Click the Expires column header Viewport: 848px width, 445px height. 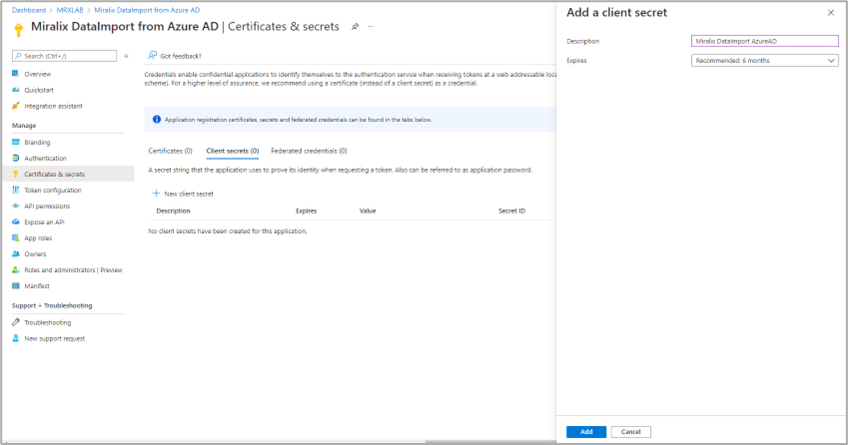pyautogui.click(x=306, y=211)
